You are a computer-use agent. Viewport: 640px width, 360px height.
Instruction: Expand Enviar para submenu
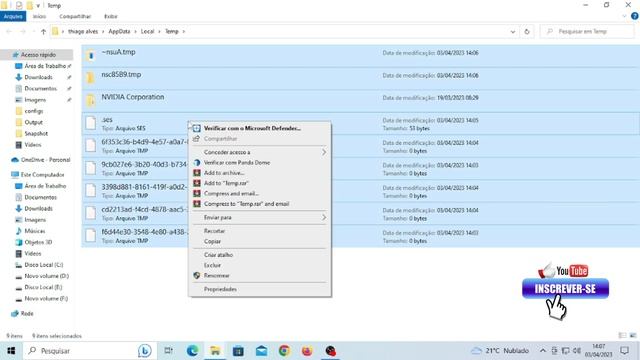pyautogui.click(x=260, y=218)
